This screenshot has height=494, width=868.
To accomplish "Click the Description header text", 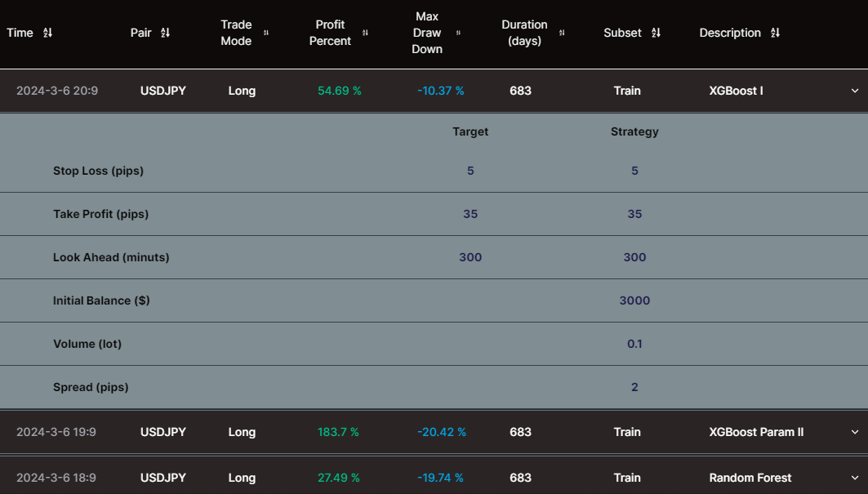I will pyautogui.click(x=730, y=33).
